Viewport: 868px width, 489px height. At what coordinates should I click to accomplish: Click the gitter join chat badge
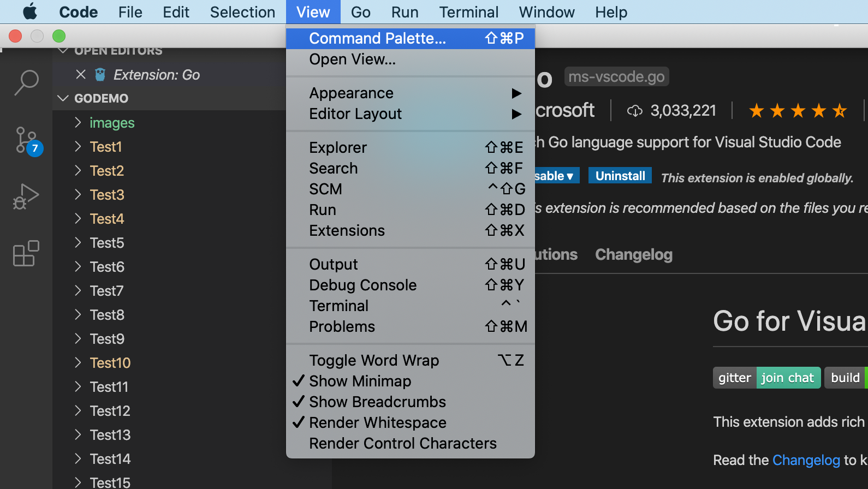[766, 378]
